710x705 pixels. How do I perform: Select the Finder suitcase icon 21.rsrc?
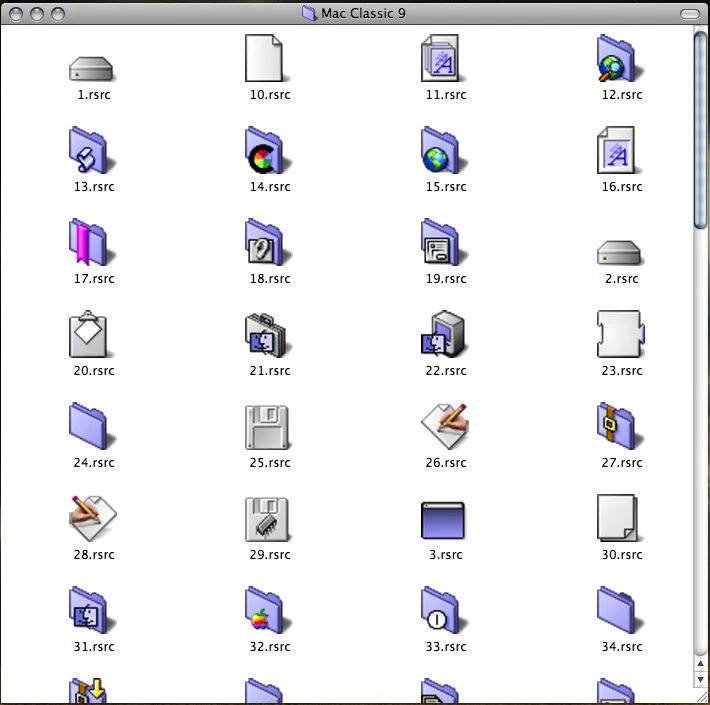pos(267,334)
